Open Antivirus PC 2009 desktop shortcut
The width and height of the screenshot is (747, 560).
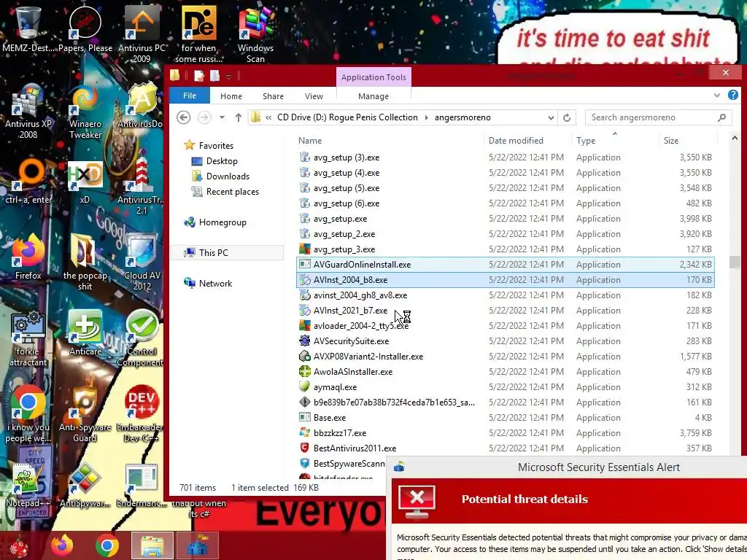click(x=142, y=34)
